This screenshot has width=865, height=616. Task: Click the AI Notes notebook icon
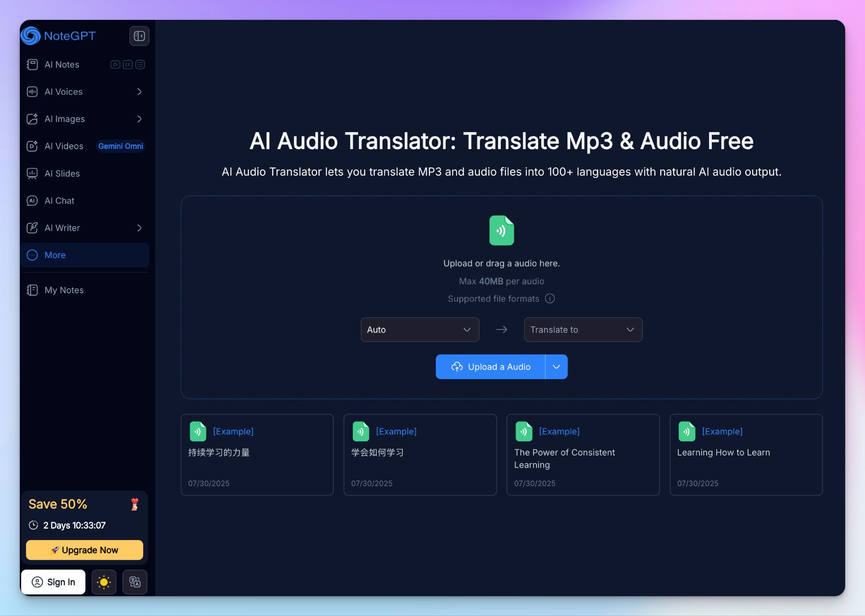32,65
